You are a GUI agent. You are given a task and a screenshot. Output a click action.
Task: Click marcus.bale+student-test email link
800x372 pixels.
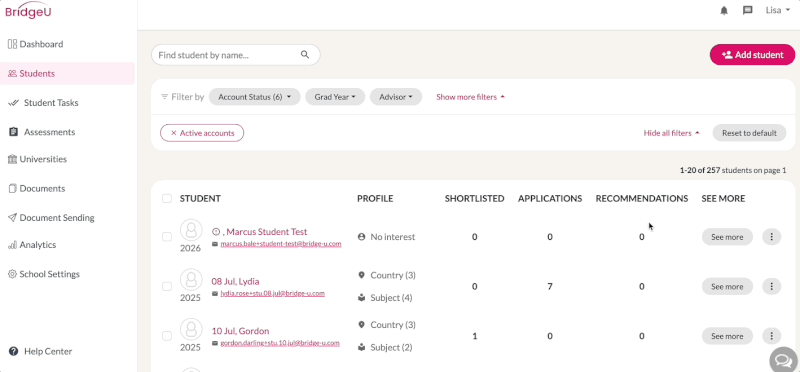tap(281, 244)
